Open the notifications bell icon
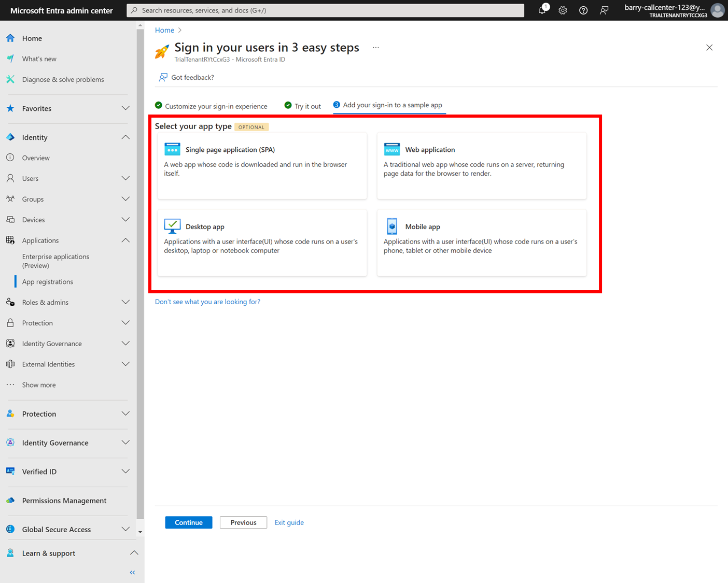728x583 pixels. point(542,10)
